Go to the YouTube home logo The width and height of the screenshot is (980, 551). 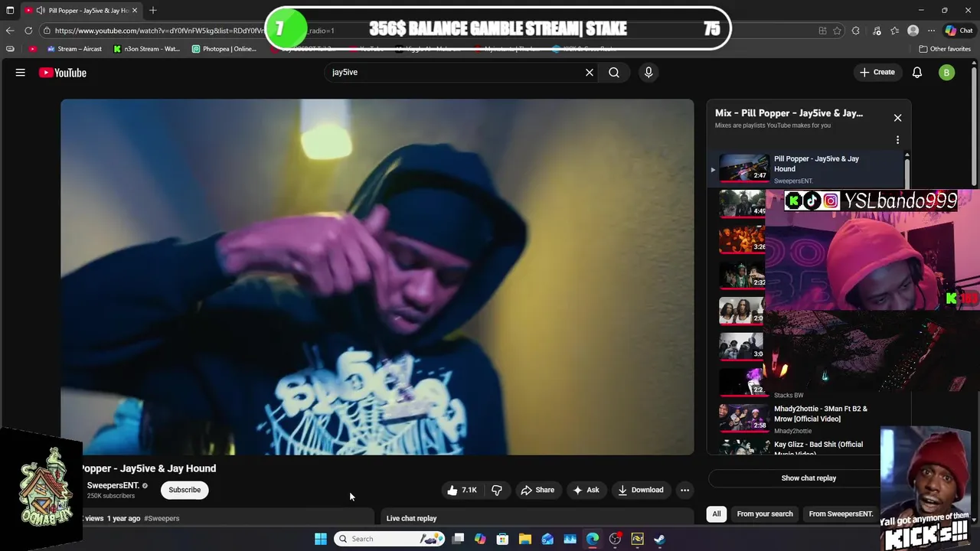pos(63,73)
